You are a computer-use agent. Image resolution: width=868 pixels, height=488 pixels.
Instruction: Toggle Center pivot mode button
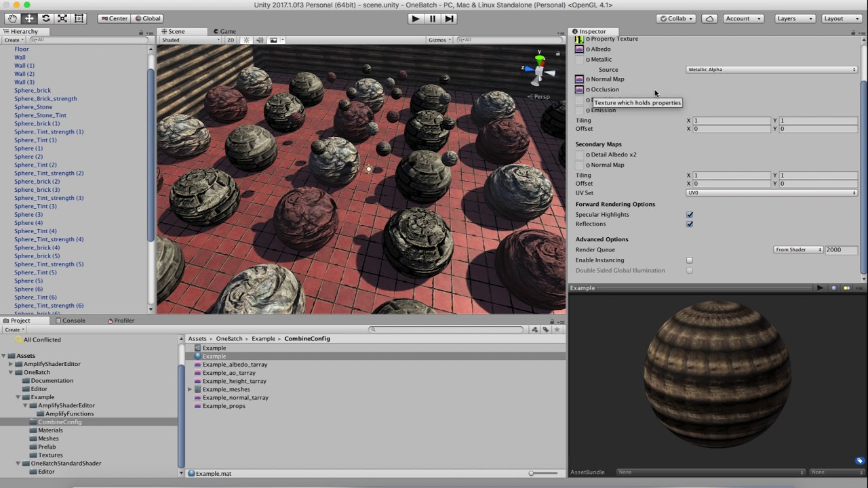(x=114, y=18)
